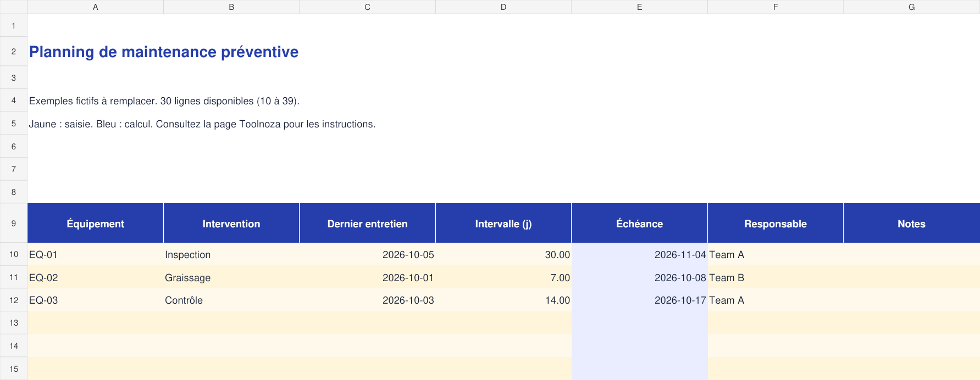Select column B header
Viewport: 980px width, 380px height.
pyautogui.click(x=231, y=7)
